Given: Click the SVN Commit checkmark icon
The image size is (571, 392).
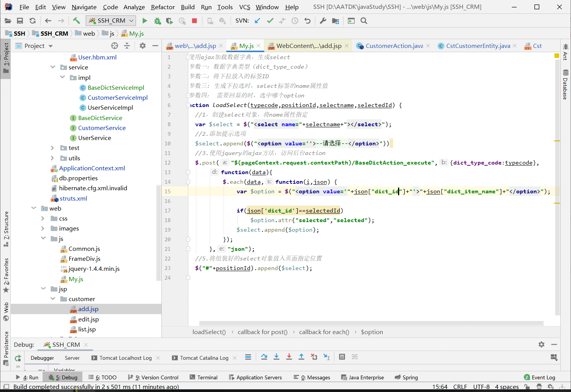Looking at the screenshot, I should click(x=270, y=21).
